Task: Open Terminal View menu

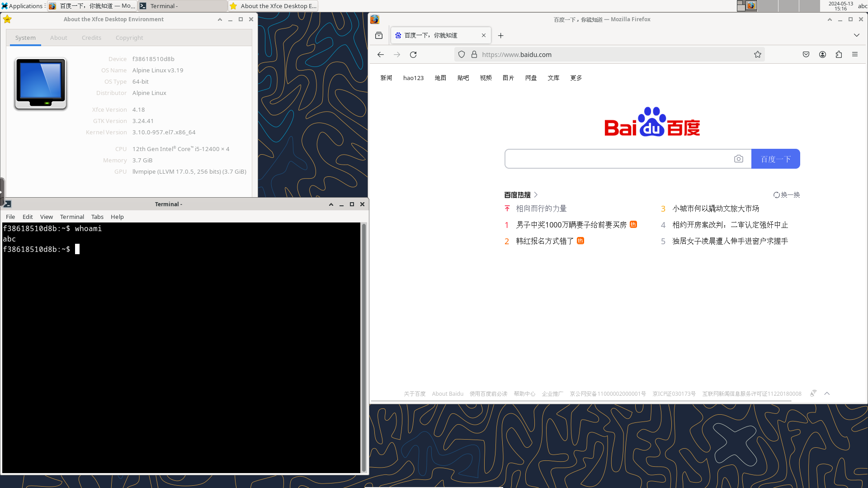Action: click(46, 217)
